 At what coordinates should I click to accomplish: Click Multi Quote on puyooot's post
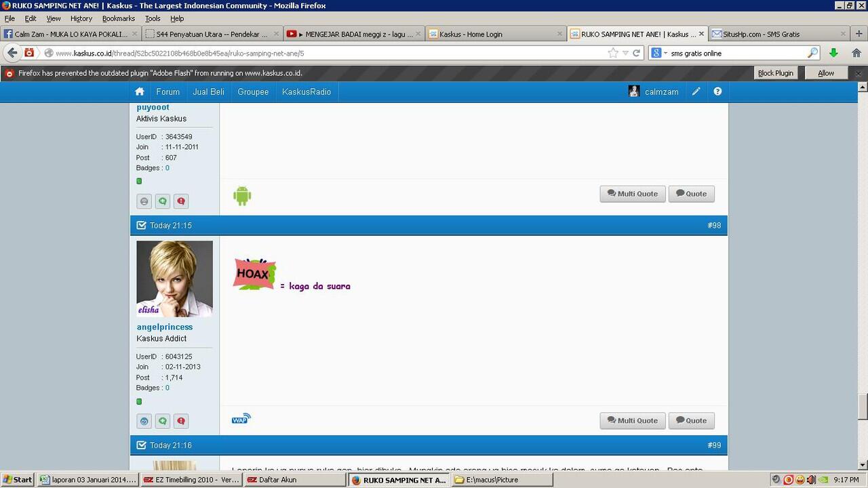[633, 194]
